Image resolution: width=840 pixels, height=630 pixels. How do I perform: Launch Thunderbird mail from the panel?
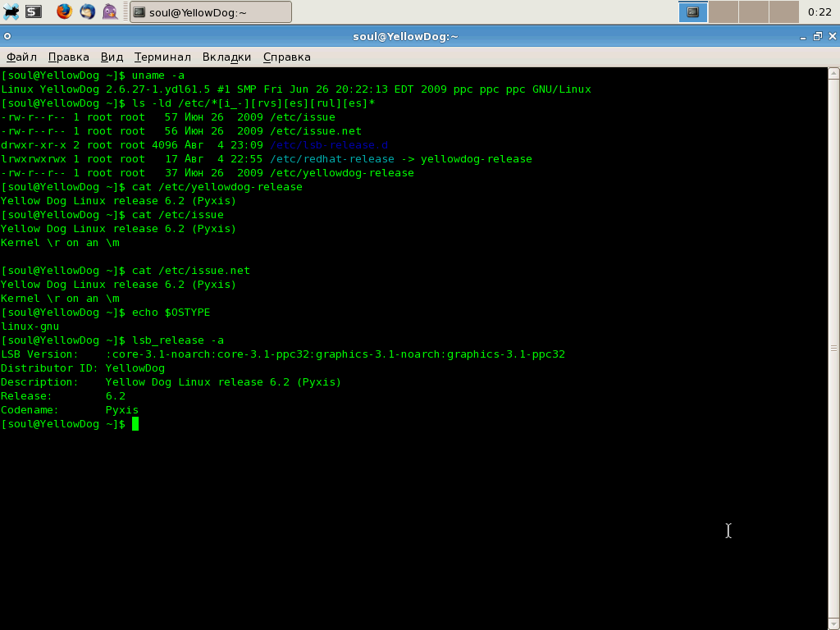87,11
